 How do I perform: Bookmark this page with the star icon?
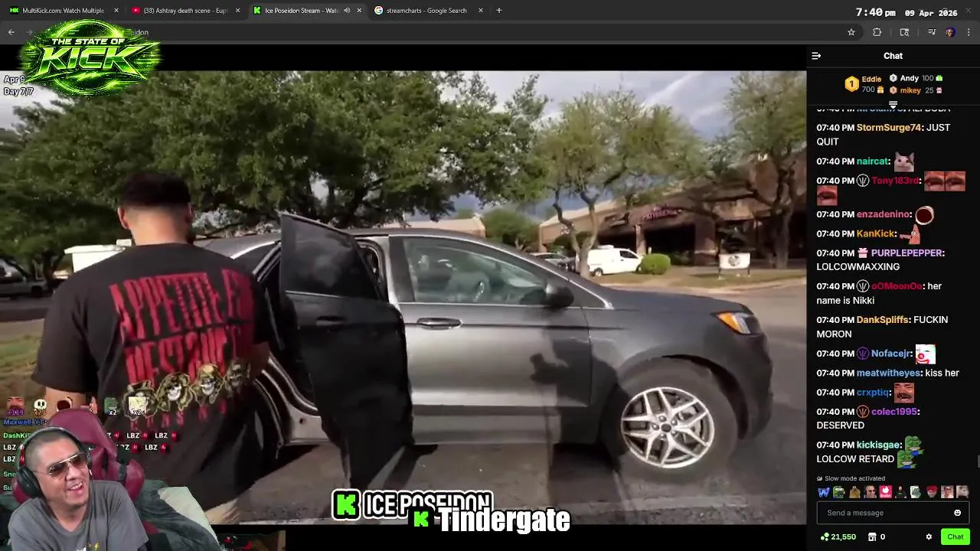(851, 32)
